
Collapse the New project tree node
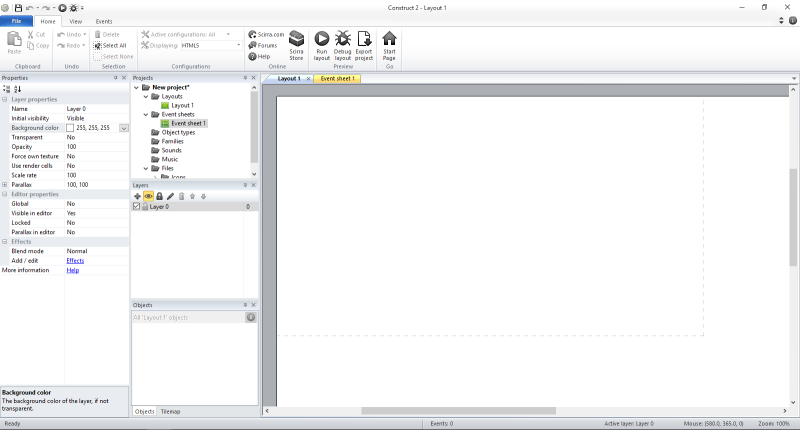tap(136, 88)
